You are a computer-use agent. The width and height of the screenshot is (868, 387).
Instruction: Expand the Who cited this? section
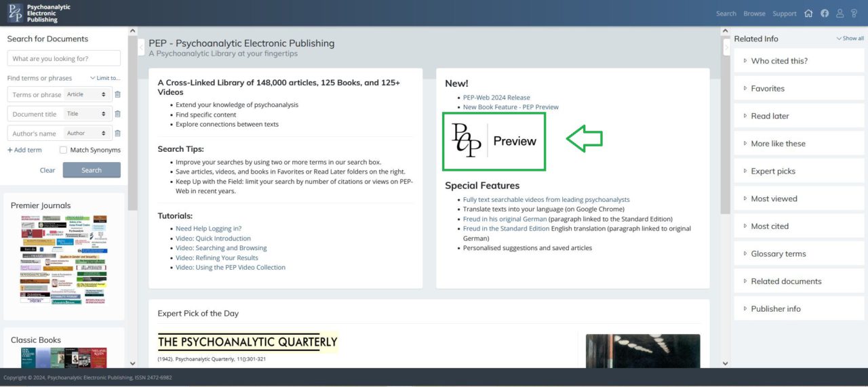778,61
